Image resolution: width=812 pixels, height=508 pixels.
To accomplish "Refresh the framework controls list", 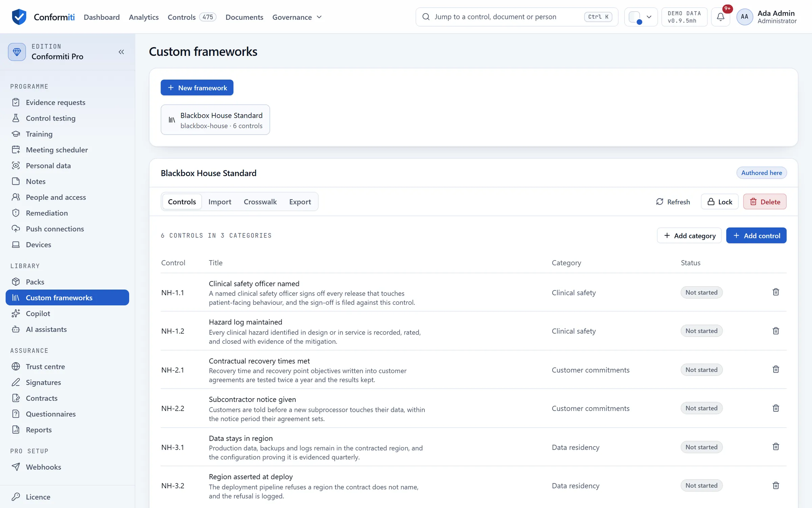I will 673,202.
